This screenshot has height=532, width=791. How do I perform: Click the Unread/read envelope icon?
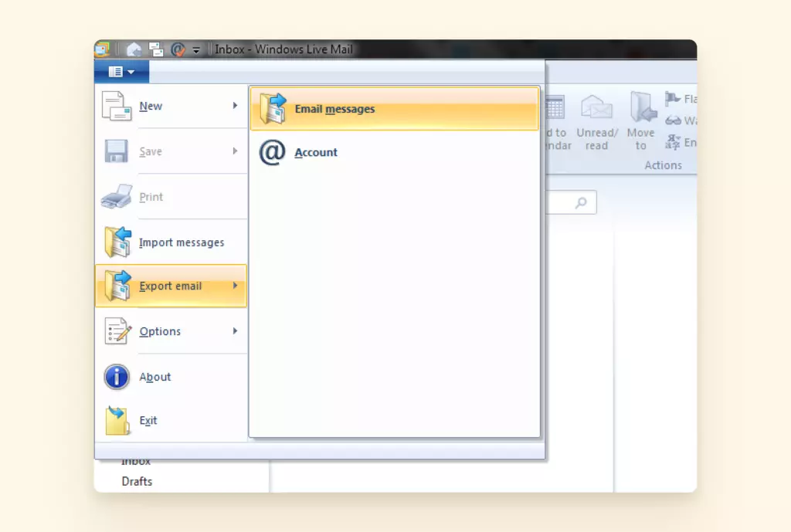pos(596,107)
